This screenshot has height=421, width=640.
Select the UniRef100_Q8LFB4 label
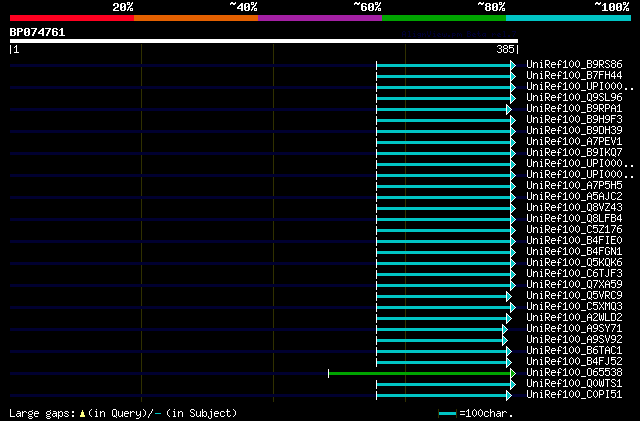coord(574,219)
